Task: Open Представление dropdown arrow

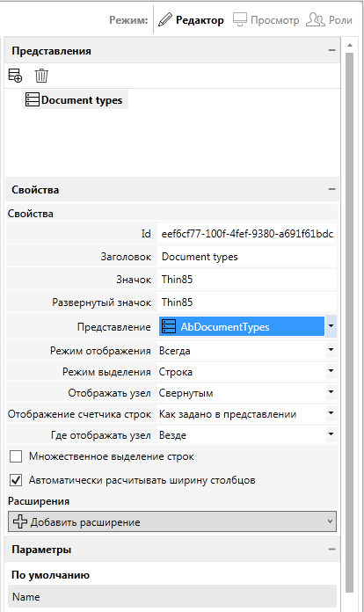Action: (x=331, y=326)
